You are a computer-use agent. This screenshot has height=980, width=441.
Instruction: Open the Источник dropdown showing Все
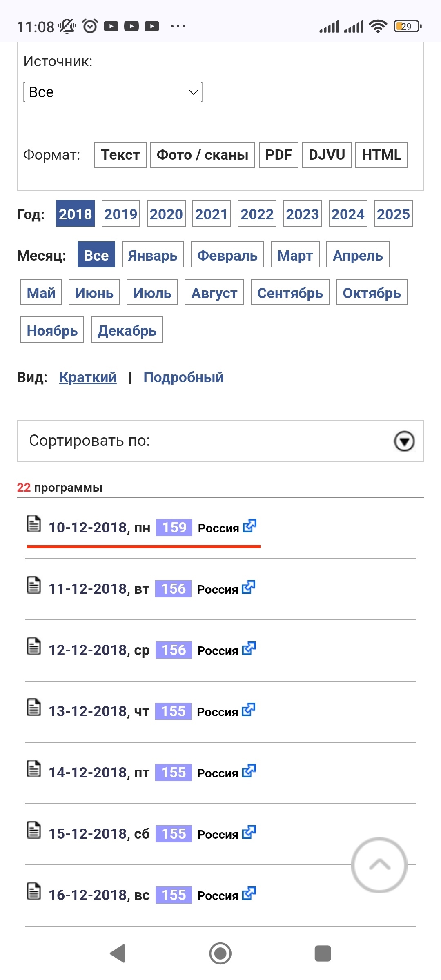point(113,92)
